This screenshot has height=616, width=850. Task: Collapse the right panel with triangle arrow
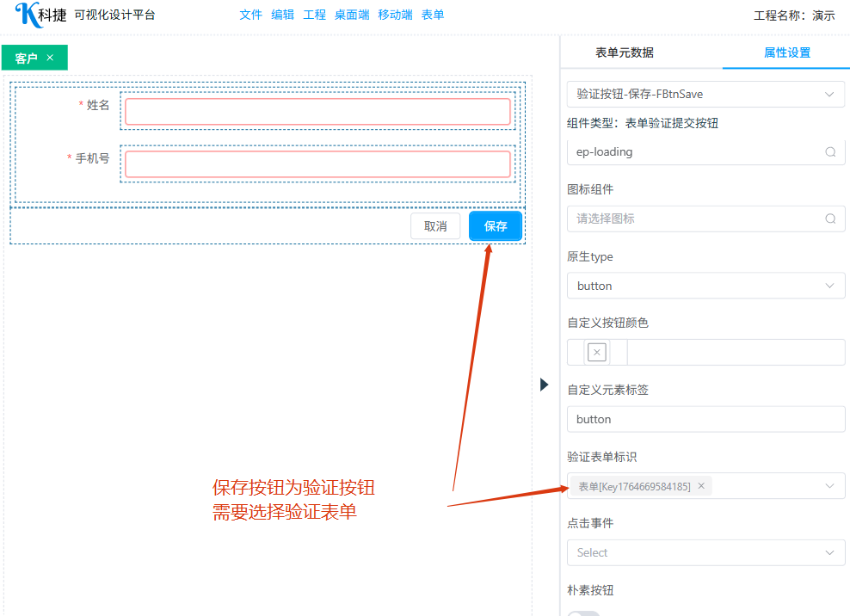544,385
